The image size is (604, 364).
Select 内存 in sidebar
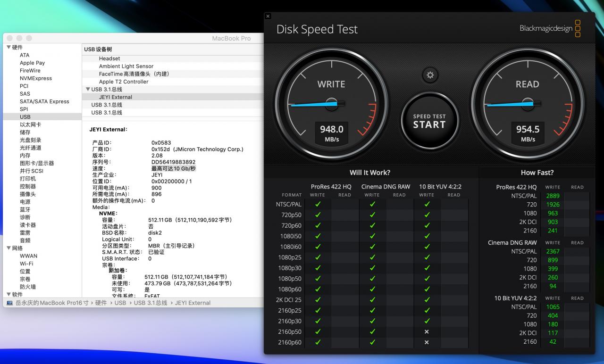(x=25, y=156)
